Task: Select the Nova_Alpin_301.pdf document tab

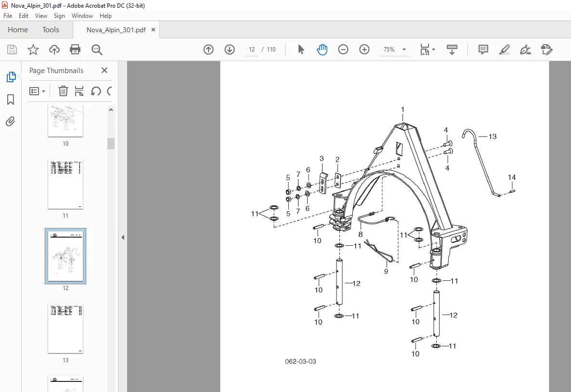Action: [116, 30]
